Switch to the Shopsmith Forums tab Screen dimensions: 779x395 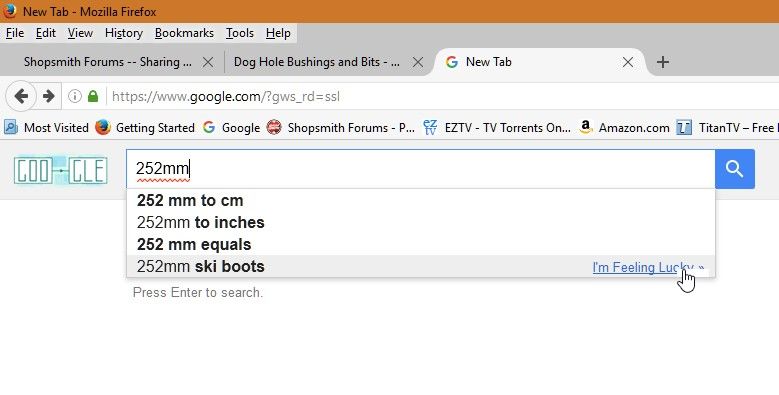108,62
